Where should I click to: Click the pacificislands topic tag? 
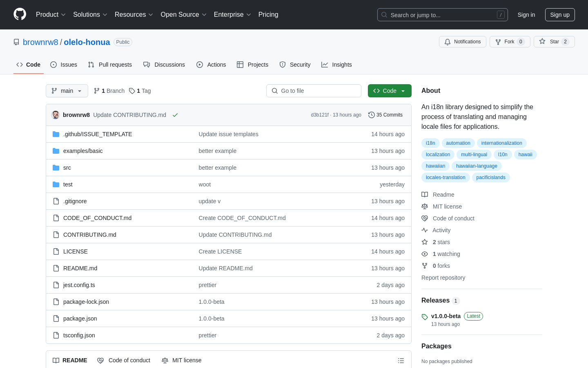click(491, 177)
